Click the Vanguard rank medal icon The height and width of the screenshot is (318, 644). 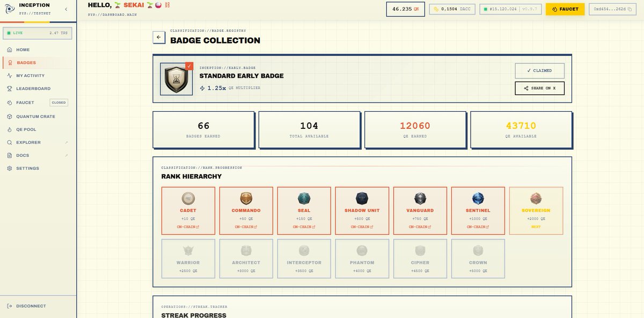click(x=420, y=198)
